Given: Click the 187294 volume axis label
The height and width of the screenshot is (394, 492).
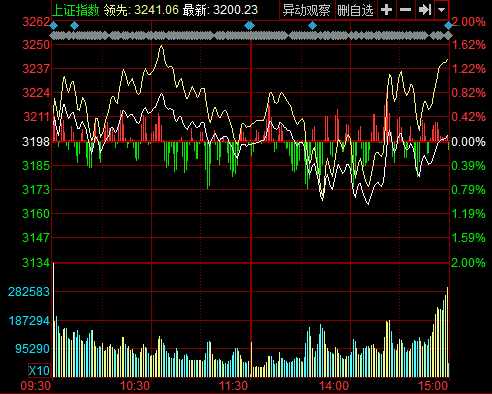Looking at the screenshot, I should (x=29, y=321).
